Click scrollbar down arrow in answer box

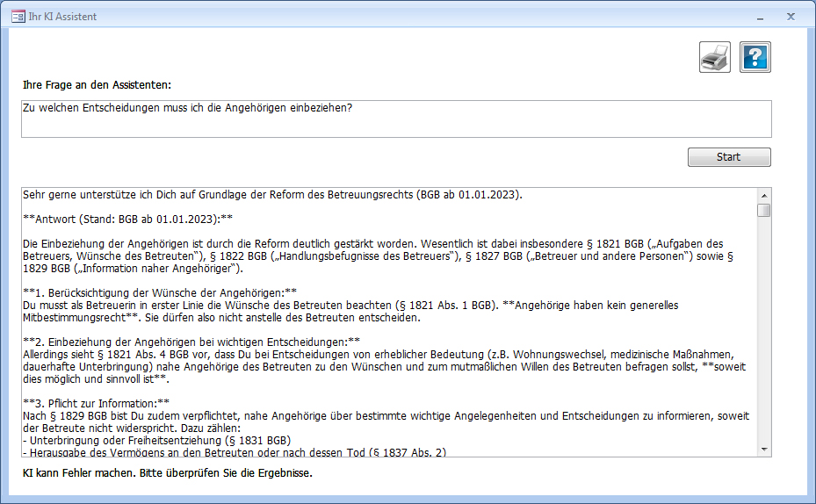[764, 450]
